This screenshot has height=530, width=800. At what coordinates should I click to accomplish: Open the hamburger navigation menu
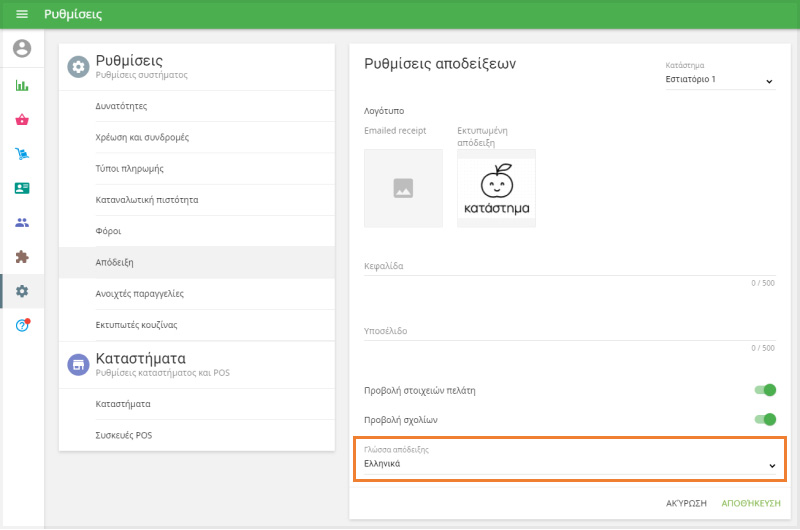pos(22,15)
